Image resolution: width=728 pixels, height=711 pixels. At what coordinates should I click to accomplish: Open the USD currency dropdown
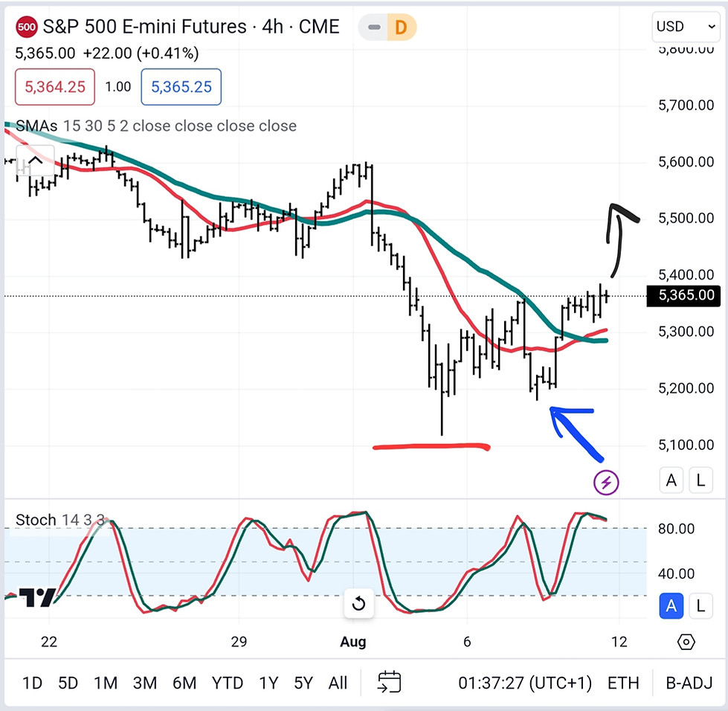[x=686, y=27]
